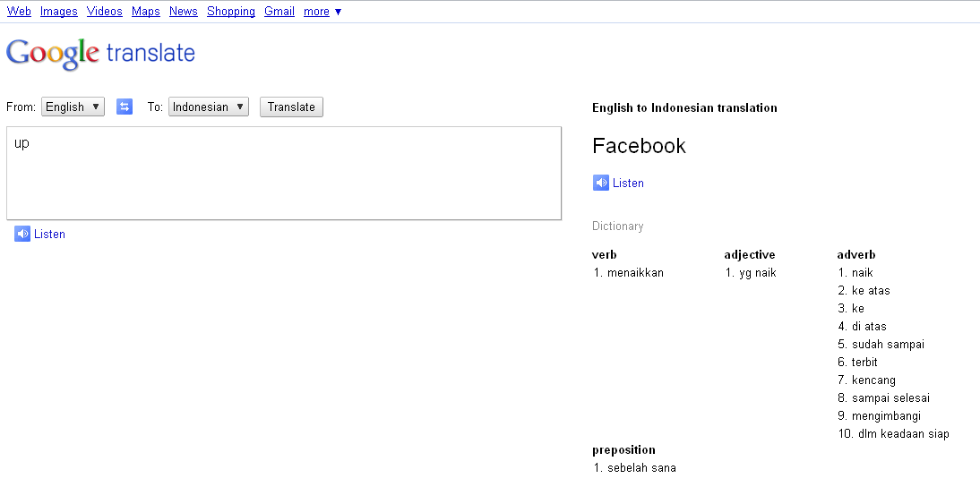Screen dimensions: 980x504
Task: Click the speaker icon below the source text
Action: click(22, 235)
